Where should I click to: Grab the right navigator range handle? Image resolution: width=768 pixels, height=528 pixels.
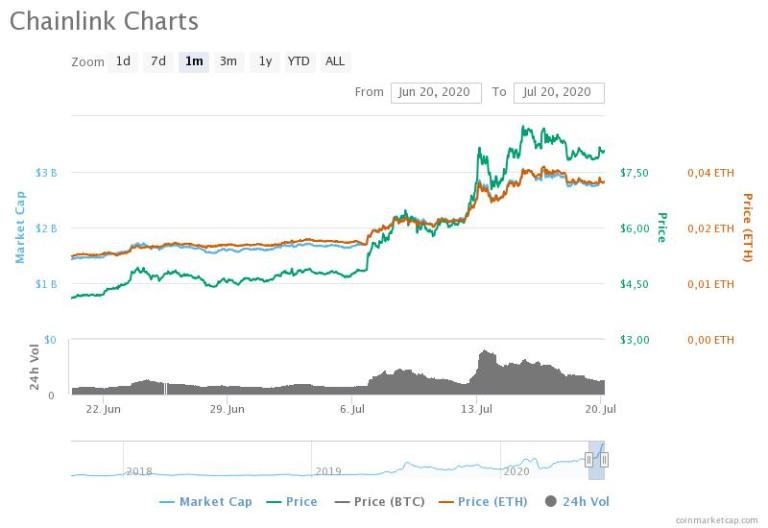(604, 459)
